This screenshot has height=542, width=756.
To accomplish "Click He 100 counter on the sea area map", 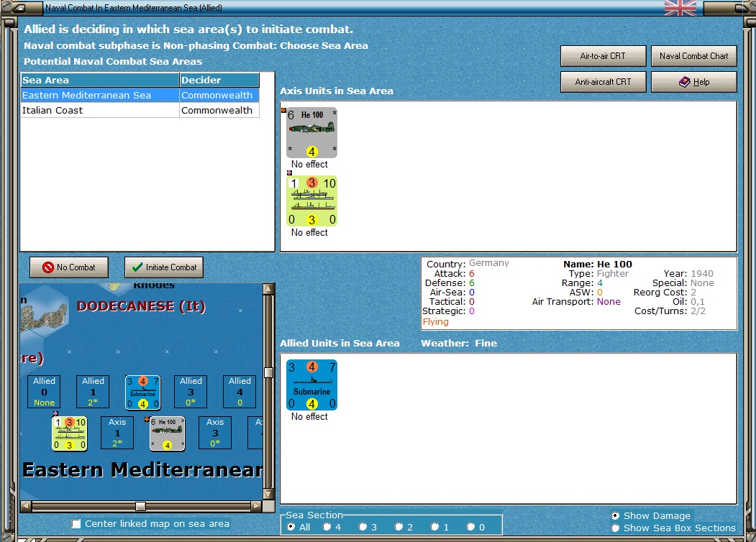I will pos(168,433).
